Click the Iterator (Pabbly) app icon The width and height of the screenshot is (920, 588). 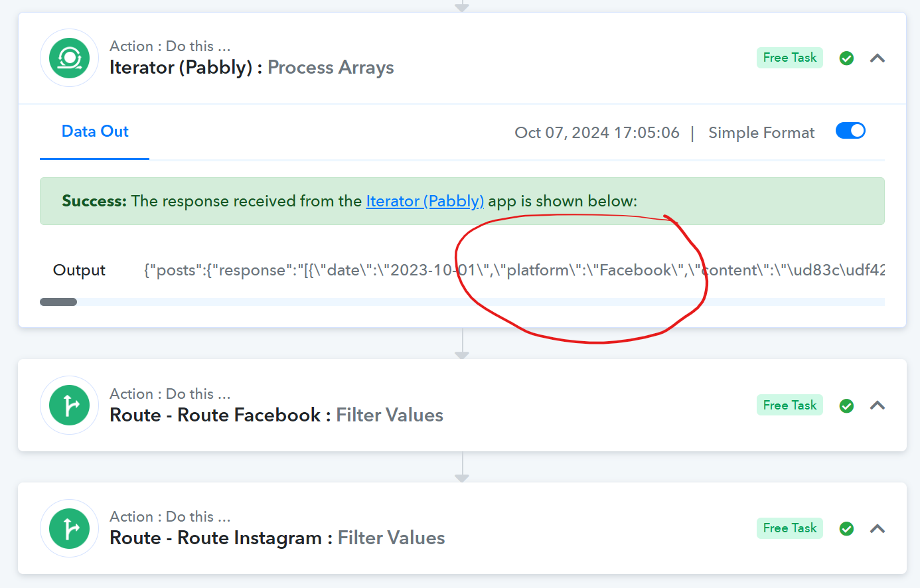click(69, 58)
